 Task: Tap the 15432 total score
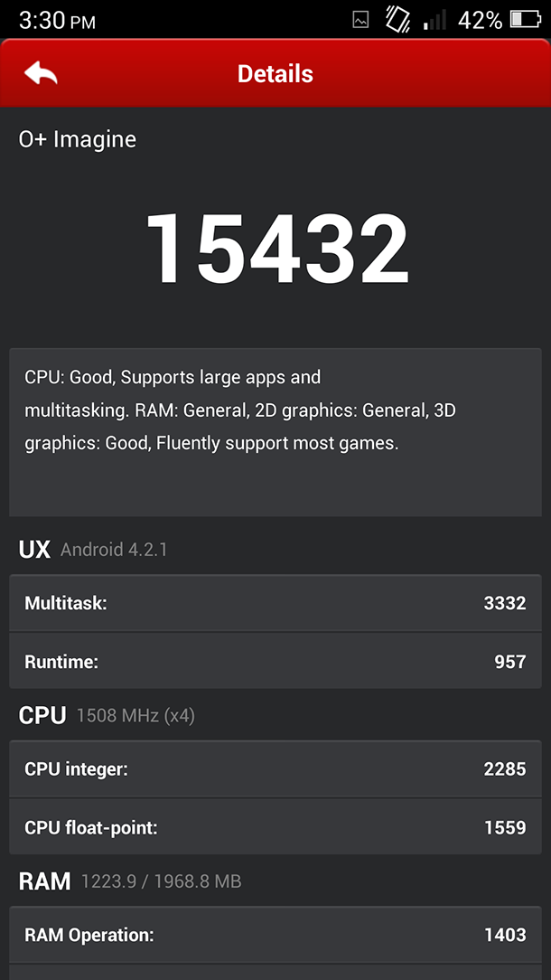[276, 249]
